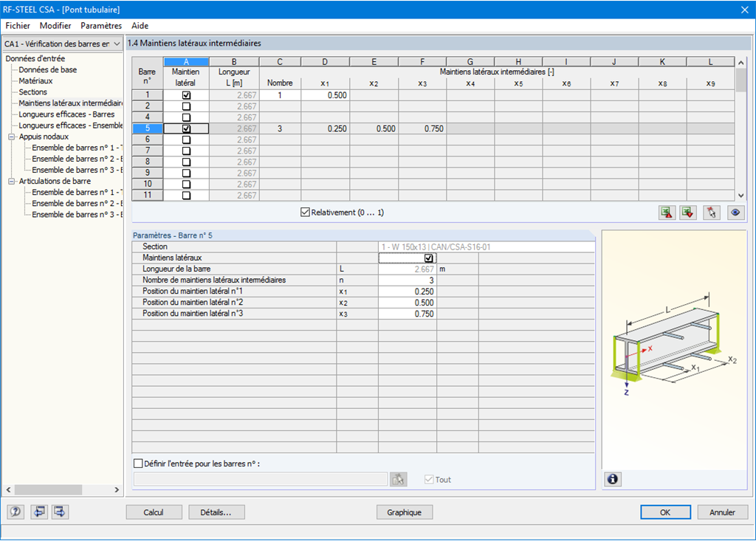The width and height of the screenshot is (756, 541).
Task: Click the member numbers input field
Action: [x=261, y=479]
